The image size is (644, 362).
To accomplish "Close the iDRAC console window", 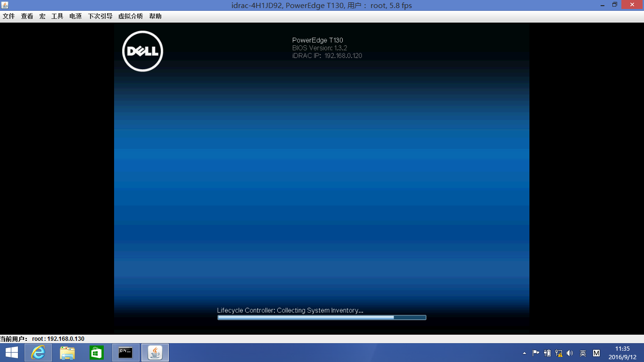I will tap(632, 4).
